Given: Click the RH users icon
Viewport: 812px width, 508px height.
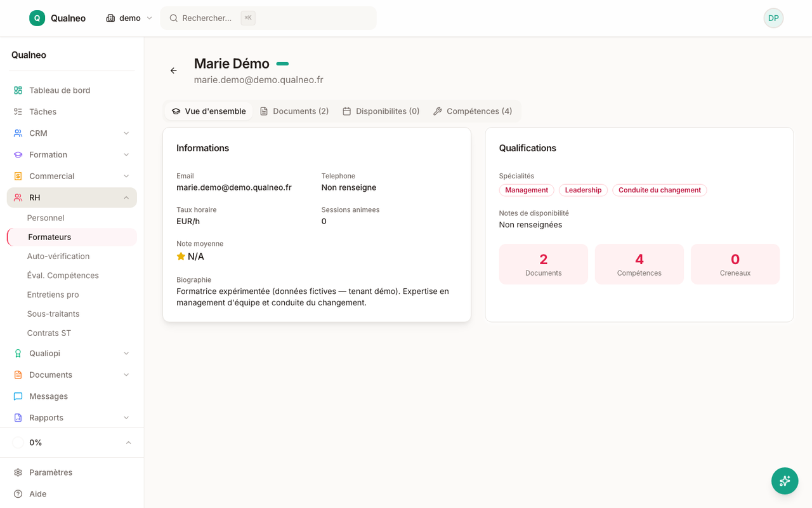Looking at the screenshot, I should coord(18,197).
